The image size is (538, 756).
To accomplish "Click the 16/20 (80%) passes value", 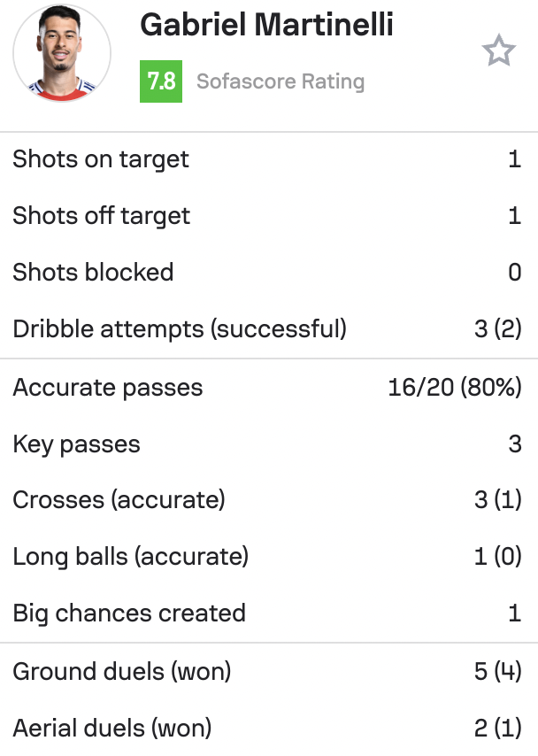I will [x=455, y=387].
